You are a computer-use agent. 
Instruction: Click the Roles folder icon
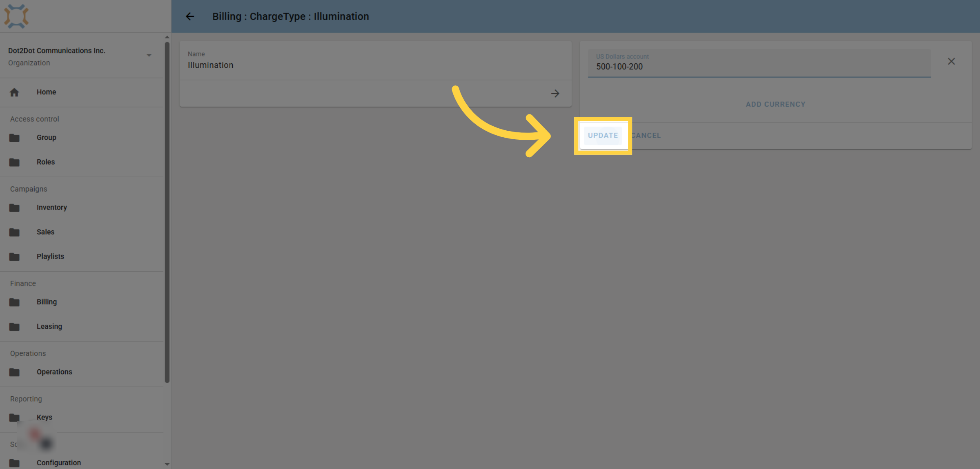point(14,162)
